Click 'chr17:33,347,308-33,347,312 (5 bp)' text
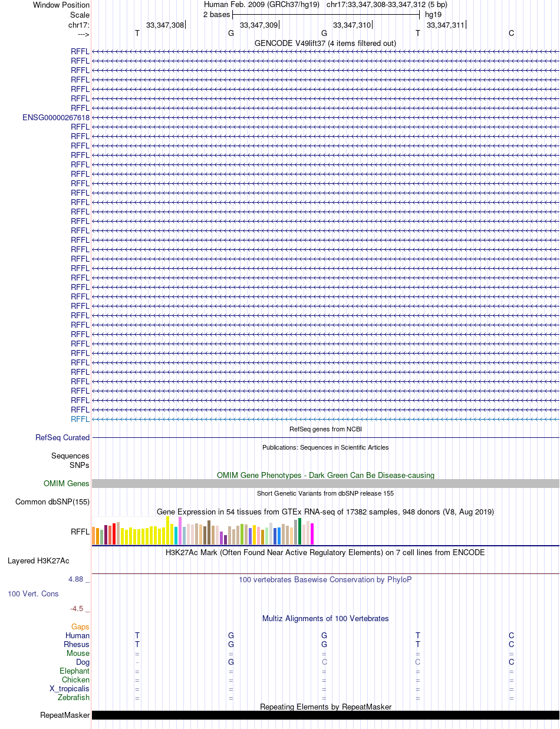Screen dimensions: 560x729 click(387, 5)
